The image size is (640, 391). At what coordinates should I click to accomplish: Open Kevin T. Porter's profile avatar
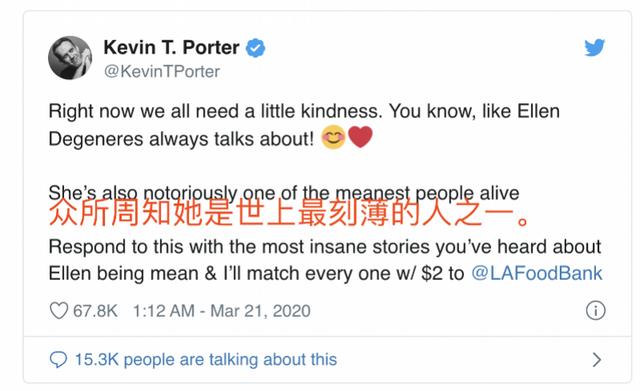pyautogui.click(x=70, y=58)
